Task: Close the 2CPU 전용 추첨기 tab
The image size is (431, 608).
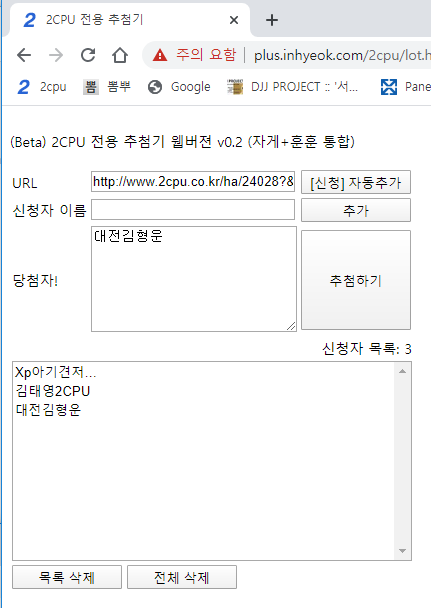Action: click(234, 20)
